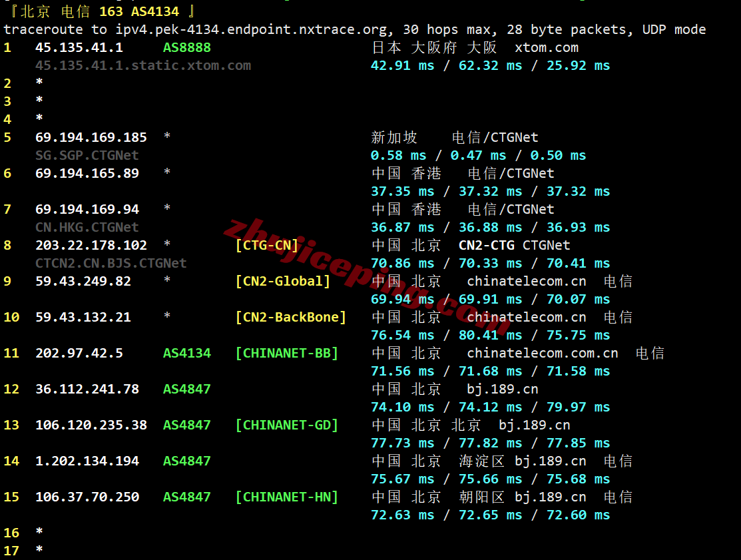
Task: Click the [CTG-CN] tag on hop 8
Action: tap(267, 245)
